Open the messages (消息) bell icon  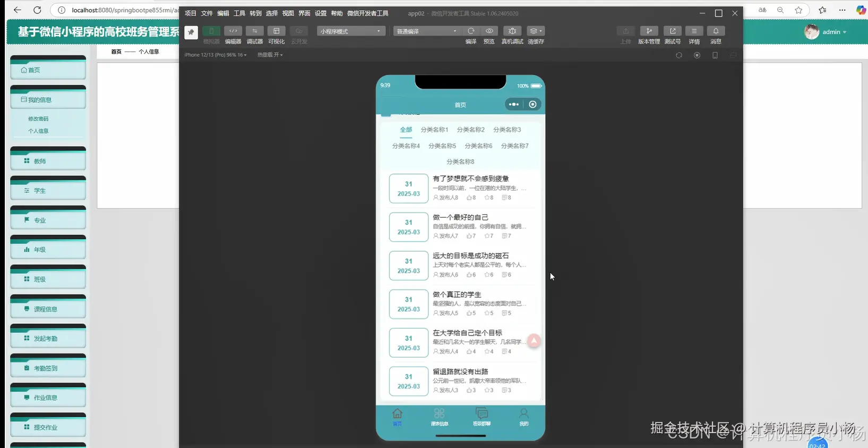716,31
